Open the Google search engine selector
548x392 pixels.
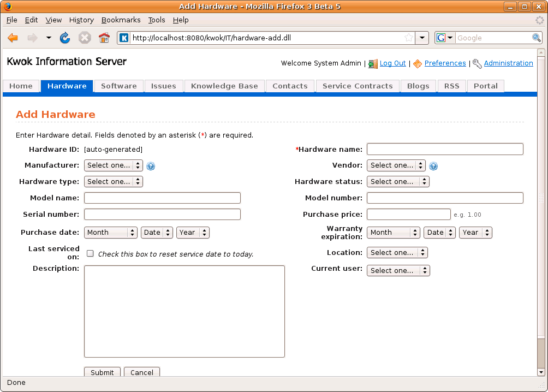444,38
